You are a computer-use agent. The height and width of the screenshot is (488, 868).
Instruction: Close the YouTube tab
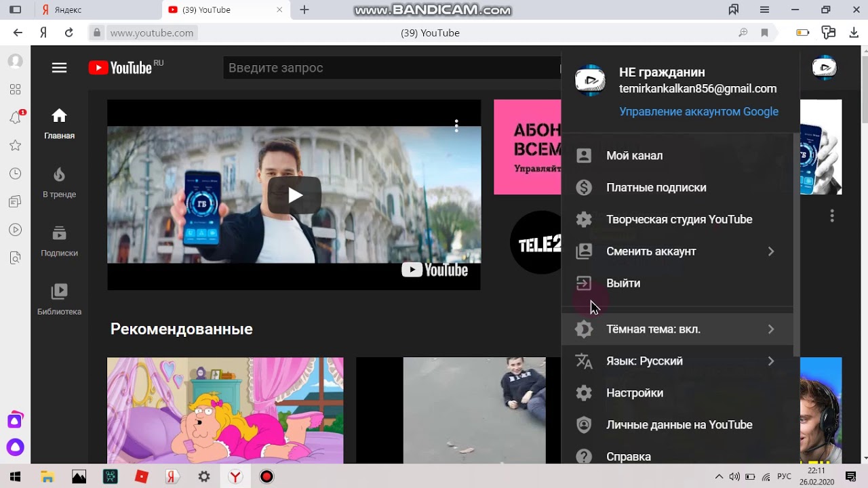click(x=280, y=9)
